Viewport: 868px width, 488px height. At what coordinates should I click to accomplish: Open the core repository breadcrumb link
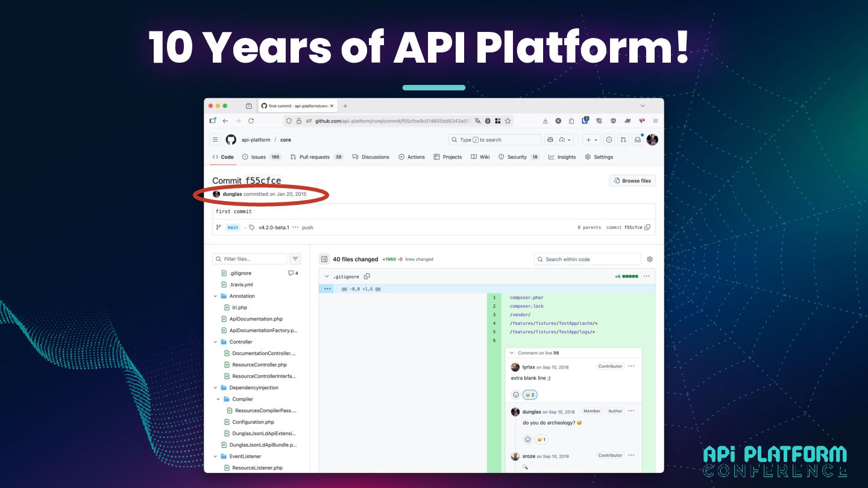tap(286, 140)
